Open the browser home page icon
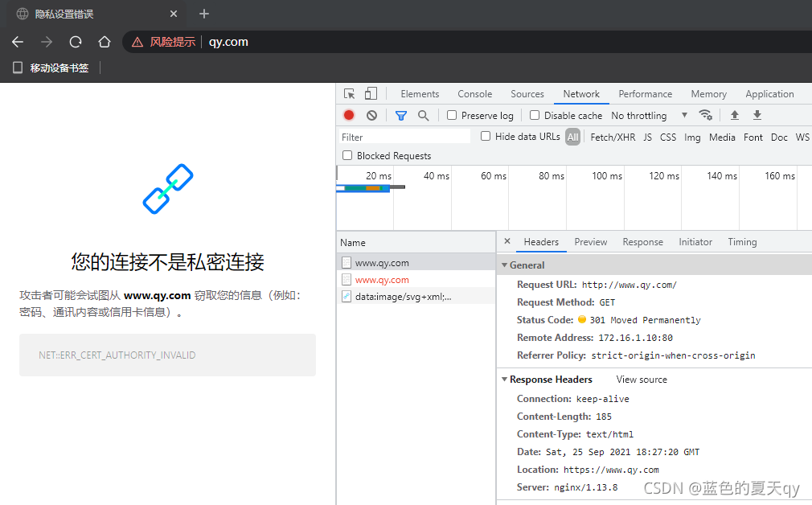 [105, 42]
